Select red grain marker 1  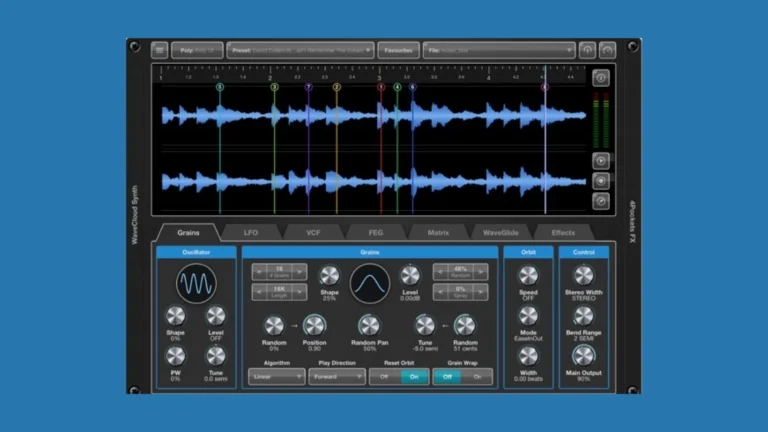381,87
